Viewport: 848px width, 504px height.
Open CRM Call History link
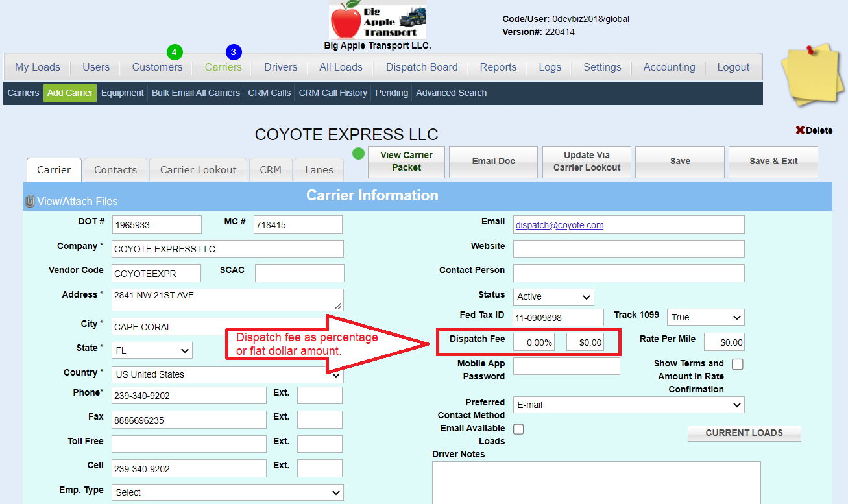pyautogui.click(x=333, y=93)
